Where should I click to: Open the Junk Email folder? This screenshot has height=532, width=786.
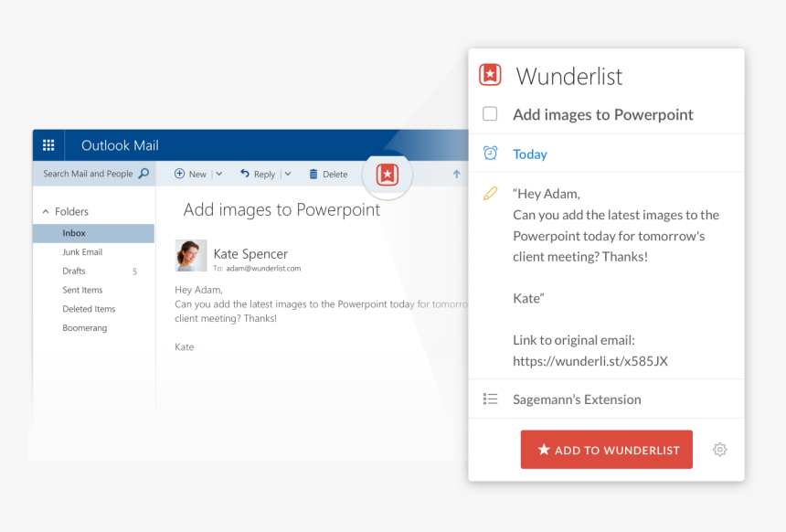point(82,251)
